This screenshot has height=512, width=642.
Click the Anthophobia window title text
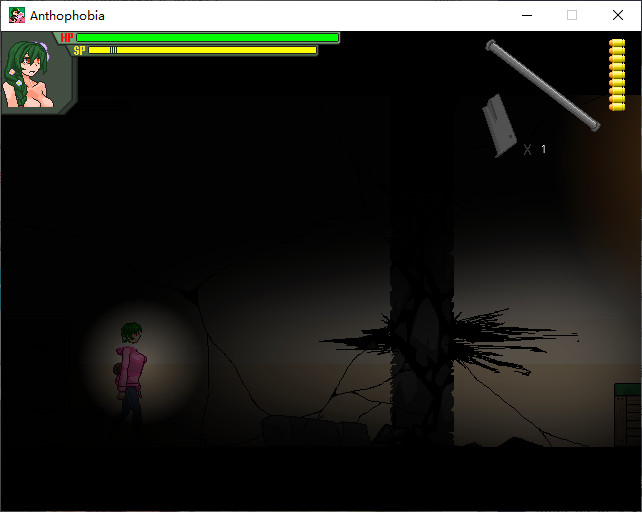(x=67, y=15)
